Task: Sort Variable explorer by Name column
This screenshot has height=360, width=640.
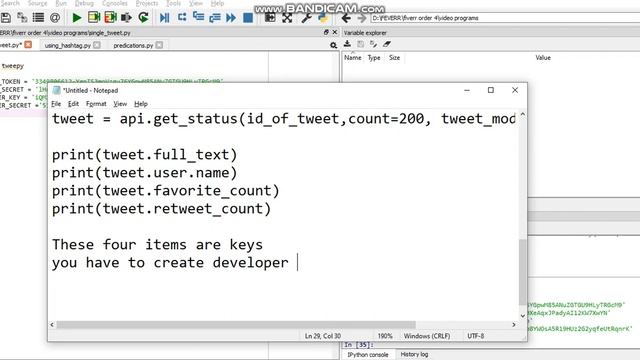Action: point(353,58)
